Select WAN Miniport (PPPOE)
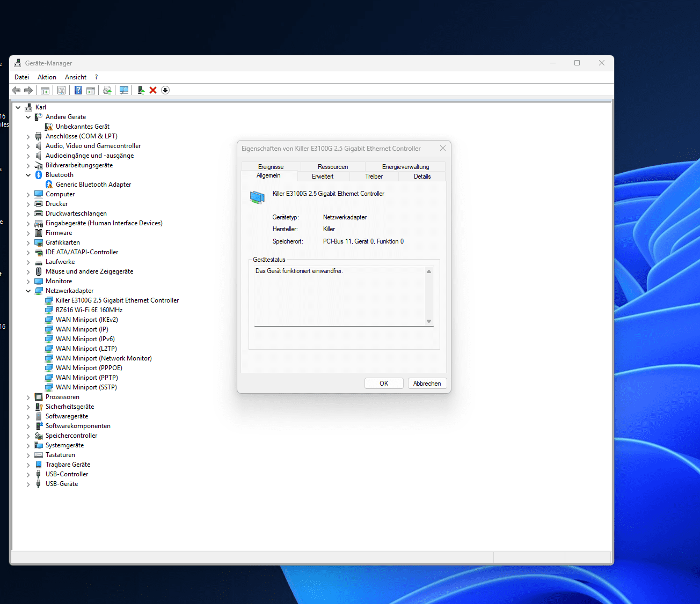 89,368
